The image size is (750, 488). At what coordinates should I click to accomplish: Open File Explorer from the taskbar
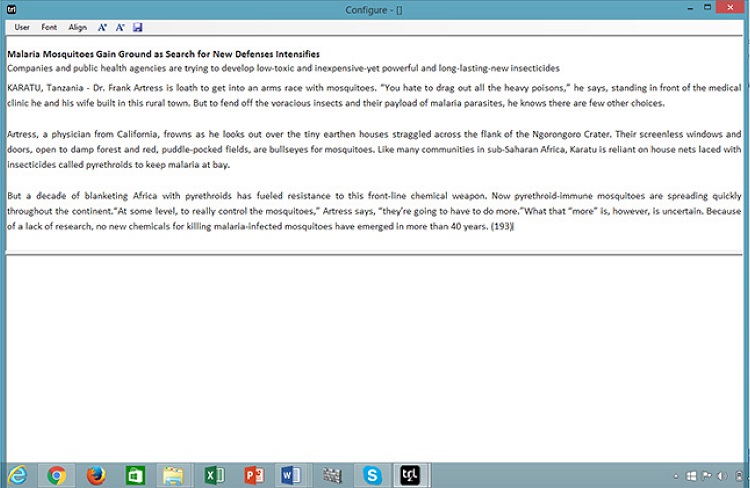tap(174, 475)
